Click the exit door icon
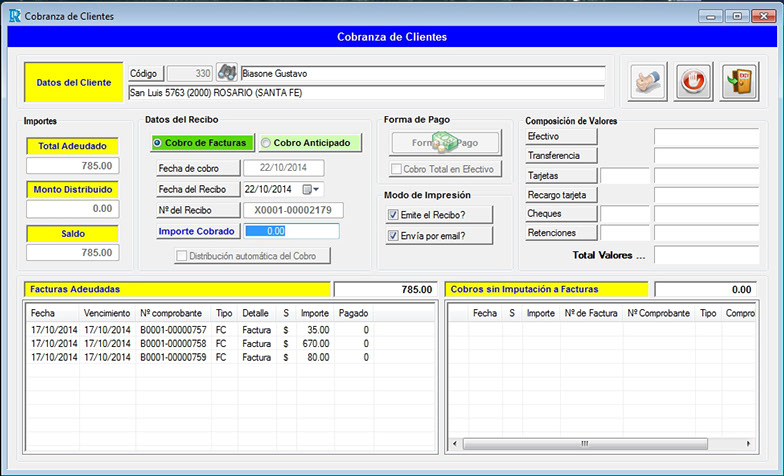784x476 pixels. click(x=740, y=81)
